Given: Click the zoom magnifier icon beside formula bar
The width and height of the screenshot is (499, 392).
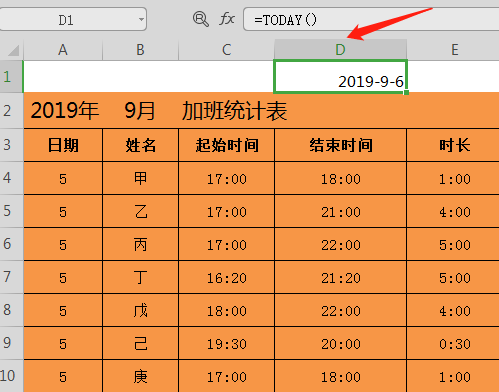Looking at the screenshot, I should (201, 19).
